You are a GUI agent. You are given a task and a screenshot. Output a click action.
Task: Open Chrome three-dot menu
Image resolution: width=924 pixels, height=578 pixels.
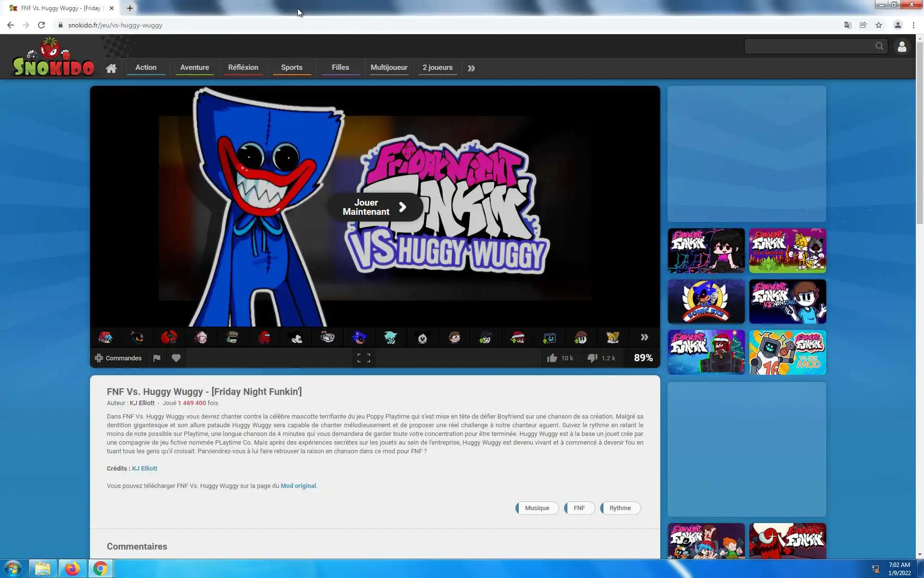(x=913, y=25)
